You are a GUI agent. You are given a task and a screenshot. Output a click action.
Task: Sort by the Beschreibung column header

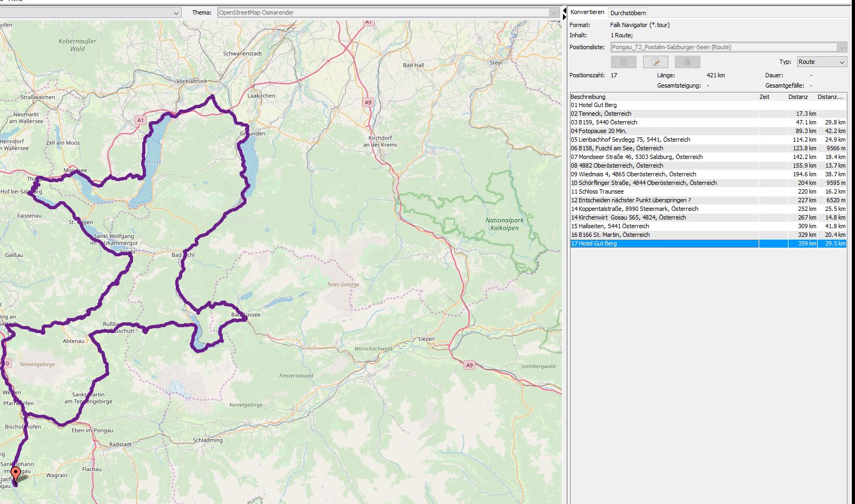[664, 97]
